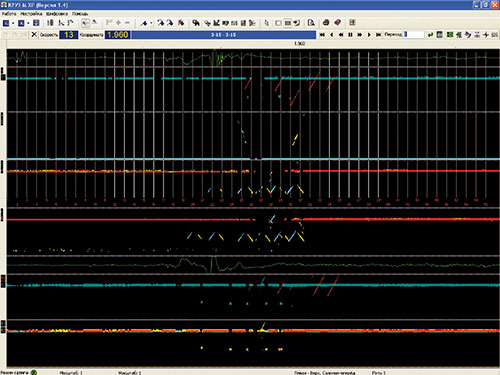Click the green square channel icon

pyautogui.click(x=449, y=35)
